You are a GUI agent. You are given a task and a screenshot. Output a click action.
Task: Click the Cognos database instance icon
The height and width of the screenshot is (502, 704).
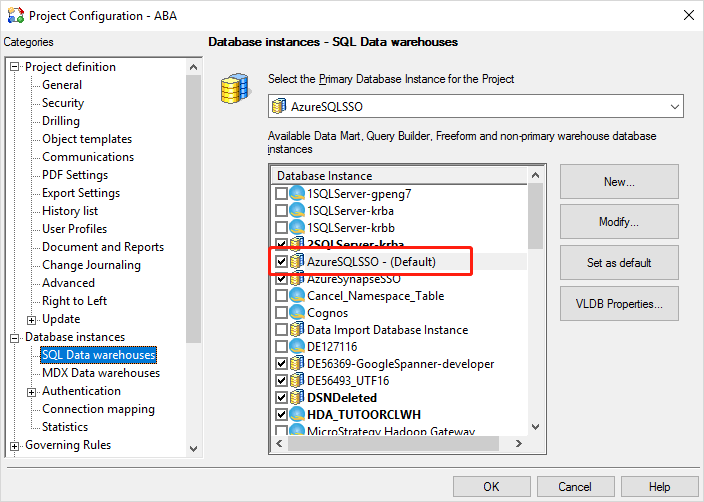(297, 313)
